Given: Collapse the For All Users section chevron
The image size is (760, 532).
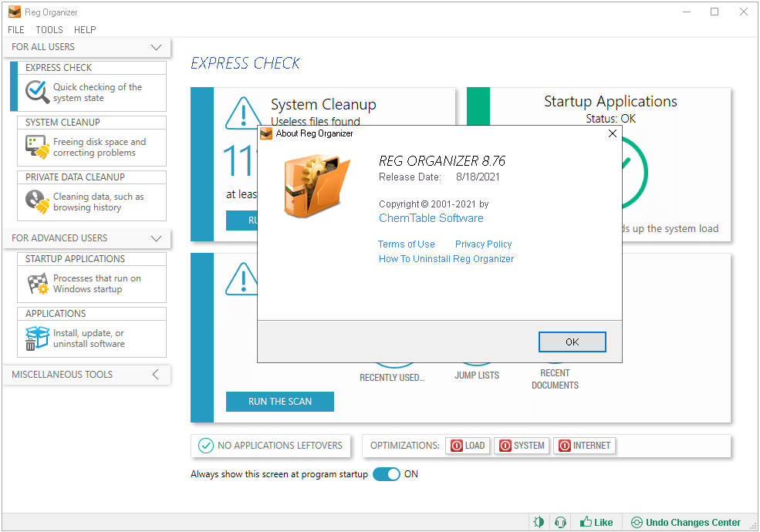Looking at the screenshot, I should (x=156, y=47).
